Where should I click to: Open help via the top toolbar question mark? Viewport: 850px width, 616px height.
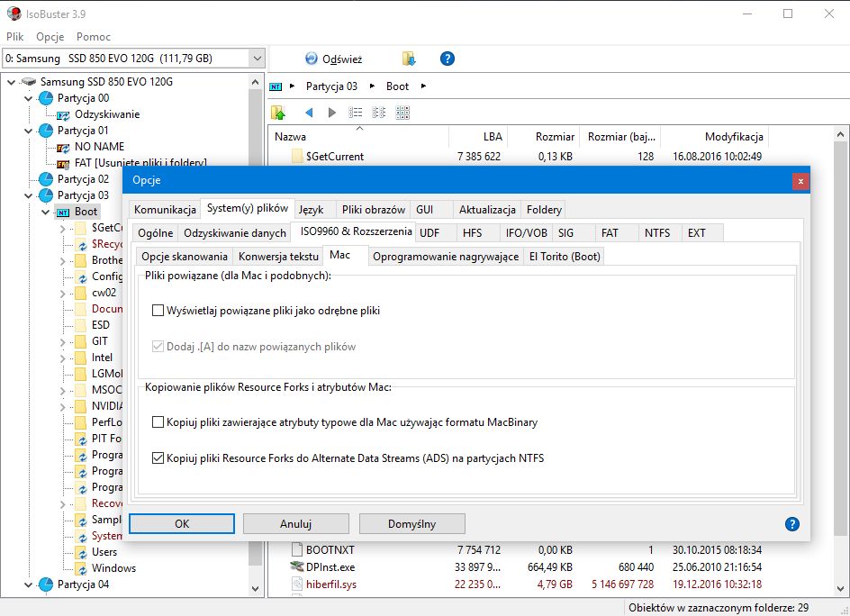point(448,59)
